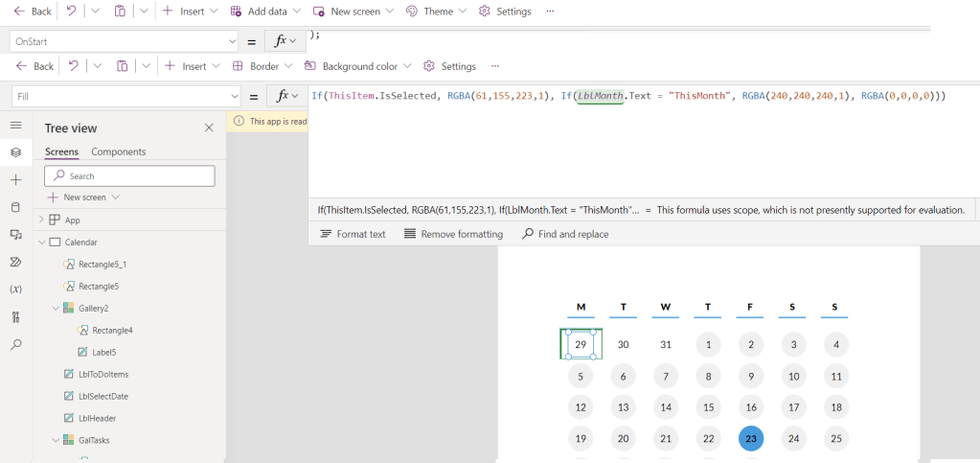Open the Border menu
This screenshot has width=980, height=463.
tap(263, 66)
